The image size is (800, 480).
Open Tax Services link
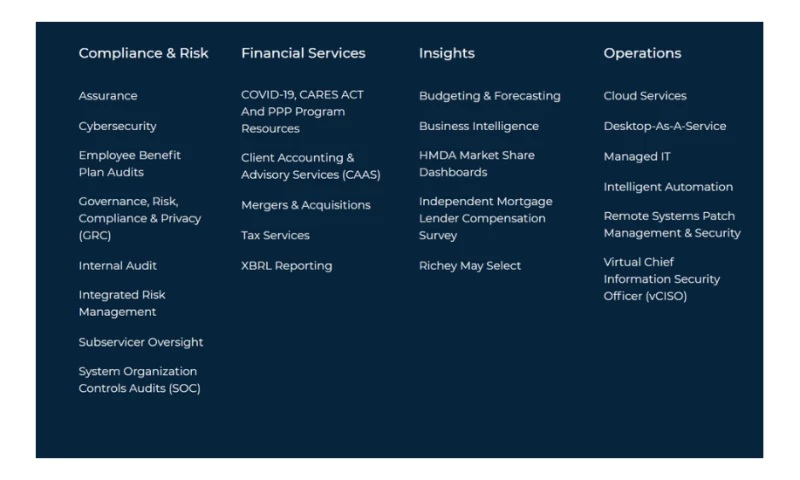[275, 236]
